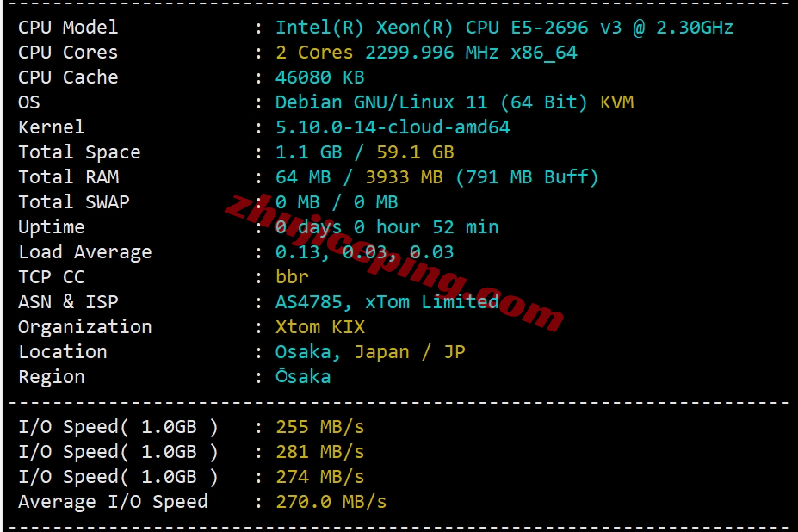The height and width of the screenshot is (532, 798).
Task: Click the first I/O Speed 255 MB/s value
Action: click(319, 427)
